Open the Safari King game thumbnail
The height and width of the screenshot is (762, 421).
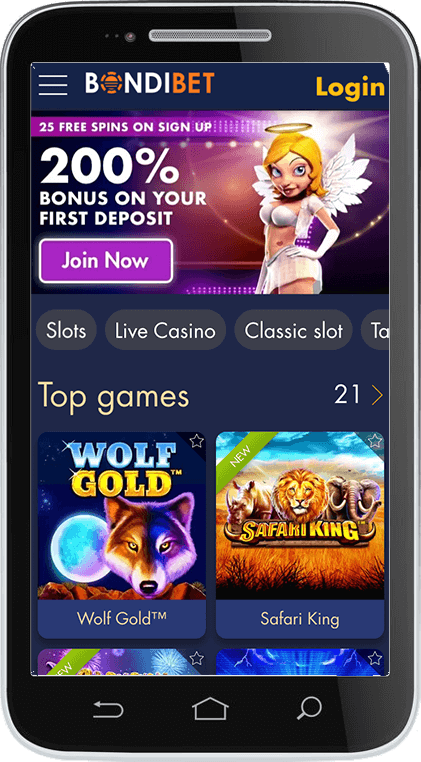click(x=300, y=516)
